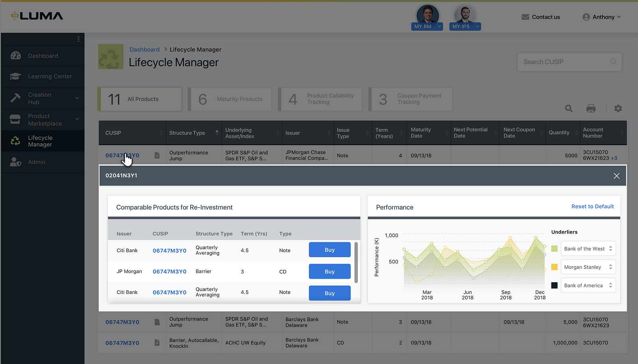Select the Coupon Payment Tracking tab
The image size is (638, 364).
(410, 99)
